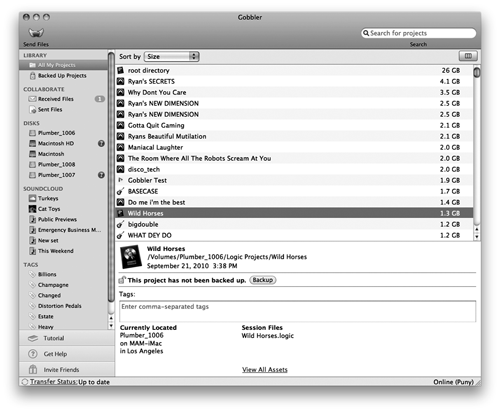Click the Backup button
Screen dimensions: 500x412
[263, 280]
